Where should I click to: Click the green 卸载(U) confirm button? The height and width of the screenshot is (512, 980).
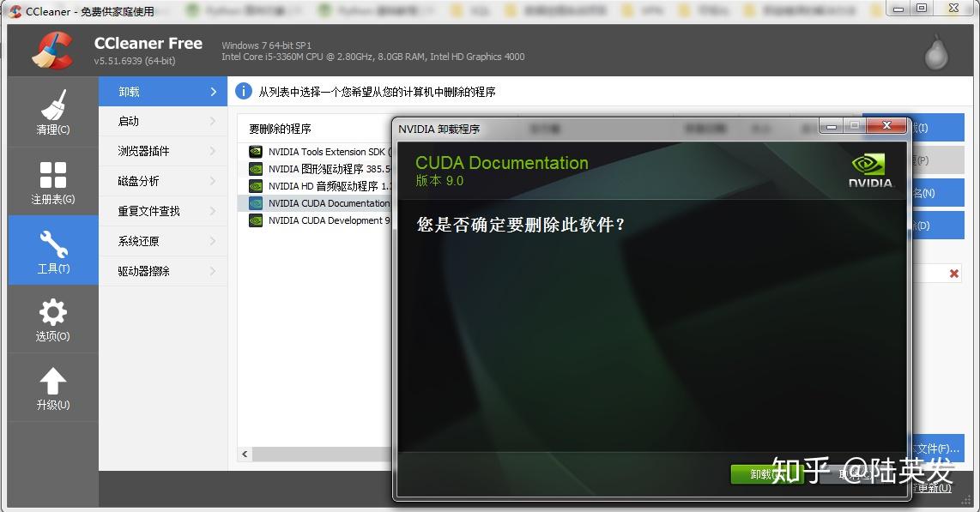point(766,474)
